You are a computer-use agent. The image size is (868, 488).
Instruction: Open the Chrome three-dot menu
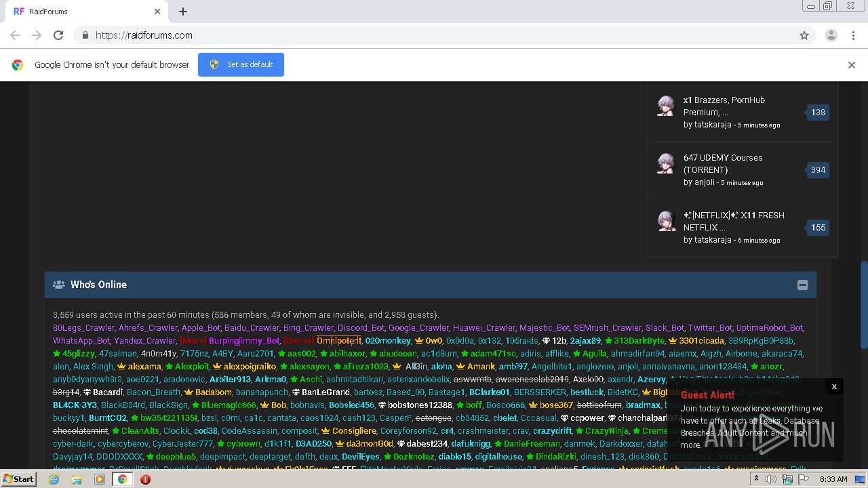point(852,35)
